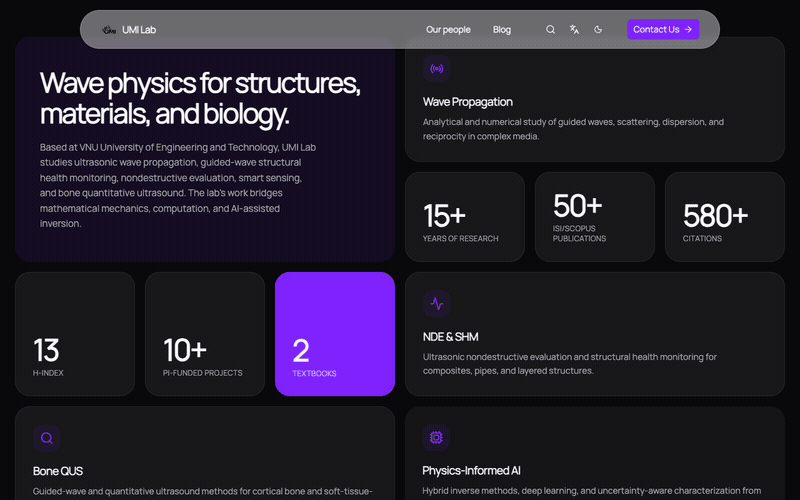Go to the Blog page
Screen dimensions: 800x500
pos(502,30)
